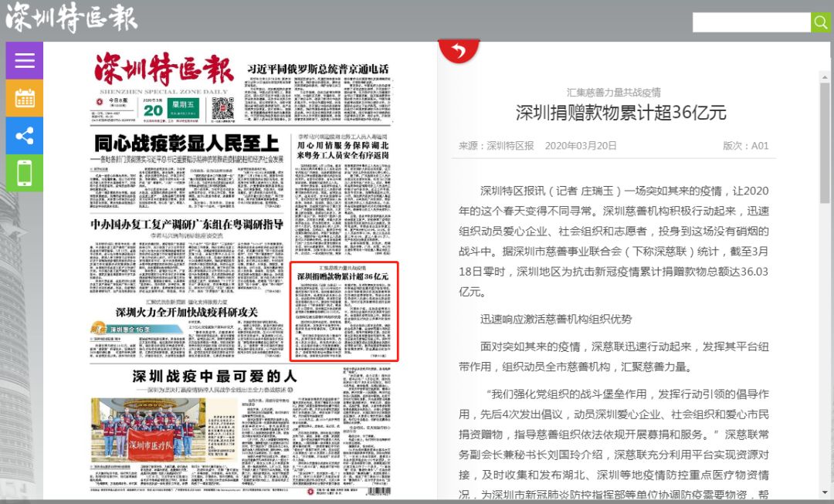The image size is (834, 504).
Task: Click the 版次：A01 label
Action: pyautogui.click(x=746, y=146)
